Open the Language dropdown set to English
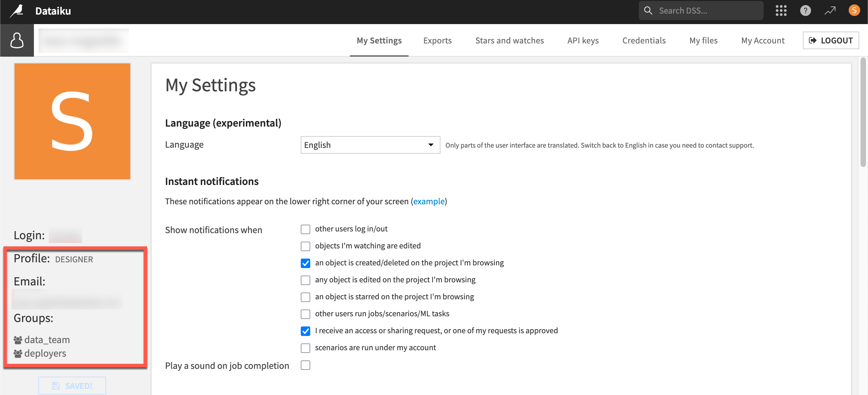The image size is (868, 395). 370,145
